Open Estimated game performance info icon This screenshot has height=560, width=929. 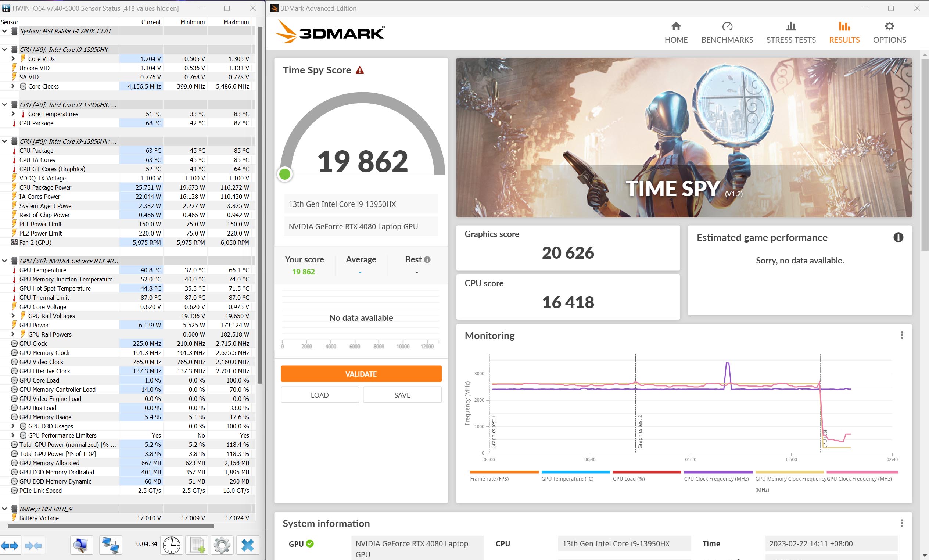pos(898,237)
